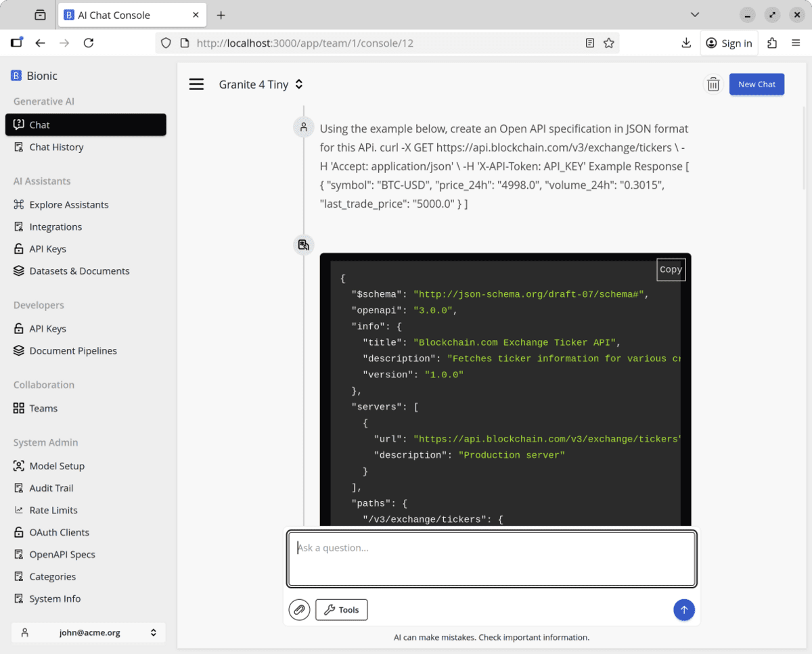Copy the JSON code block

click(x=671, y=269)
